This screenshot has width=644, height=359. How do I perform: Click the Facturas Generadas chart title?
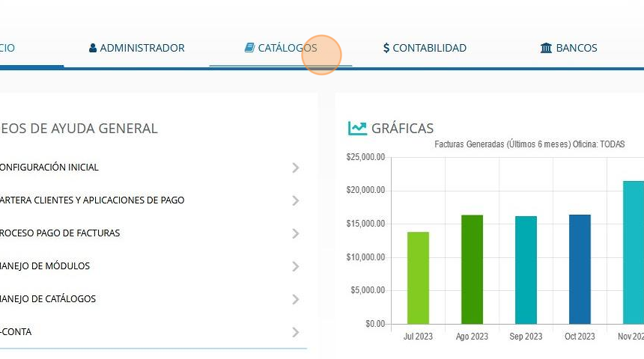click(529, 144)
